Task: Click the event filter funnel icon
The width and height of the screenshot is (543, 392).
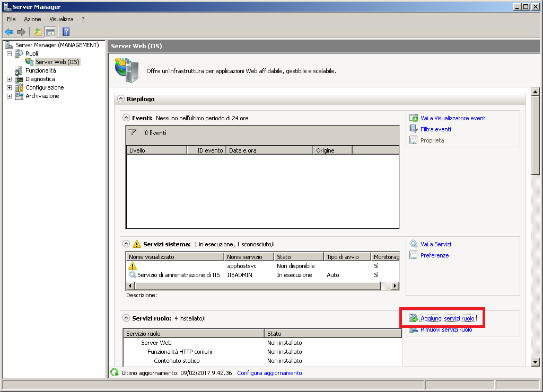Action: [132, 132]
